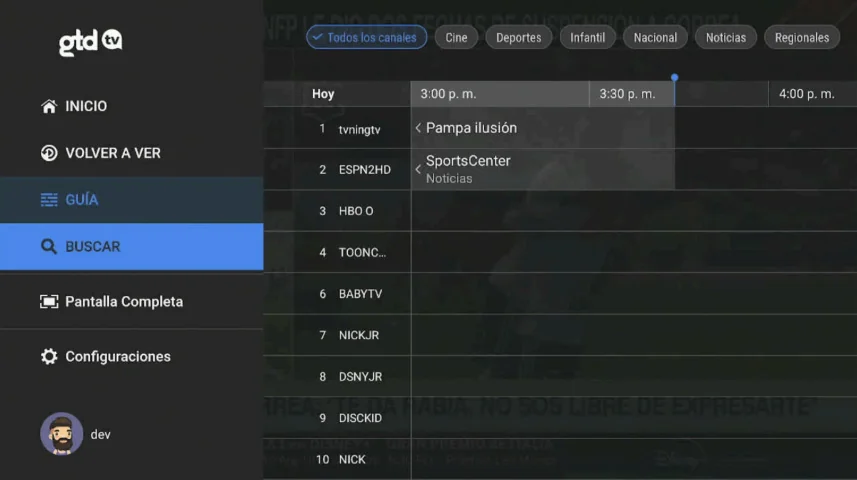This screenshot has height=480, width=857.
Task: Click the 4:00 p. m. time header
Action: (x=807, y=94)
